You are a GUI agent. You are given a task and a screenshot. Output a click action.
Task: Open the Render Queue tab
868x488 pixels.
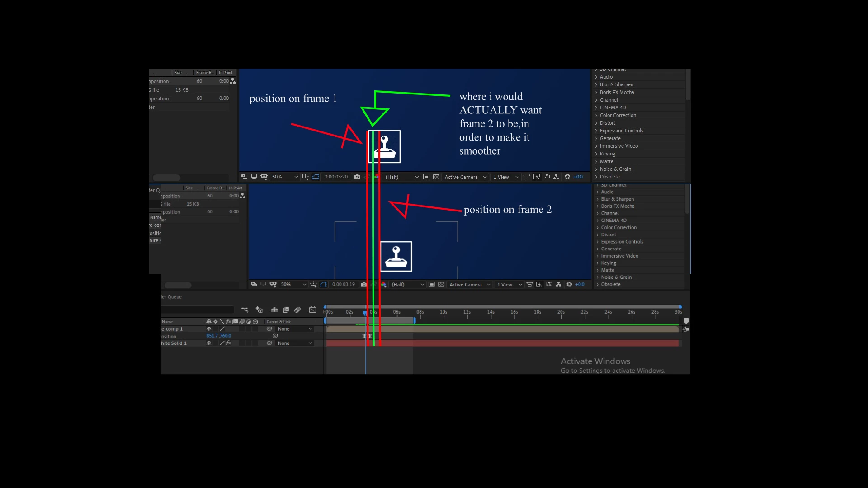(x=171, y=297)
